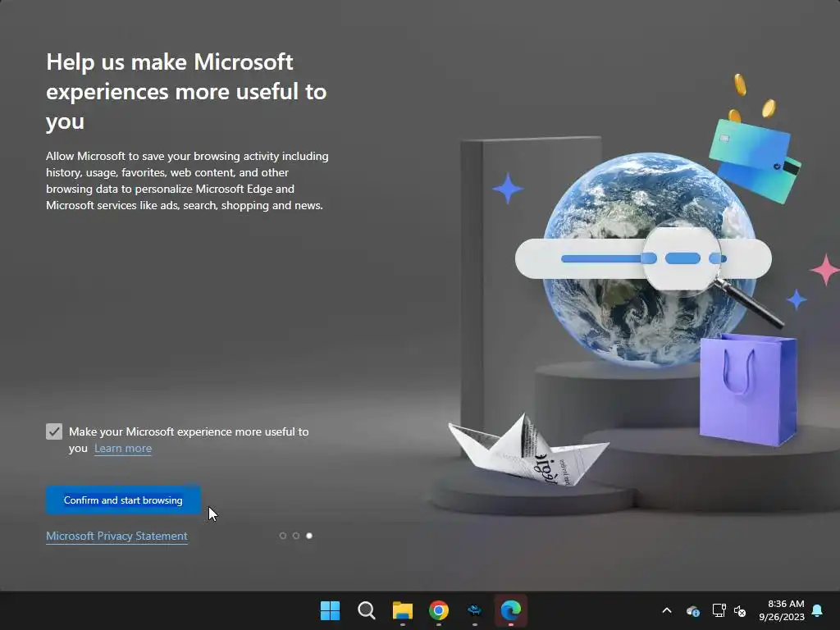The width and height of the screenshot is (840, 630).
Task: Select the third page indicator dot
Action: point(309,536)
